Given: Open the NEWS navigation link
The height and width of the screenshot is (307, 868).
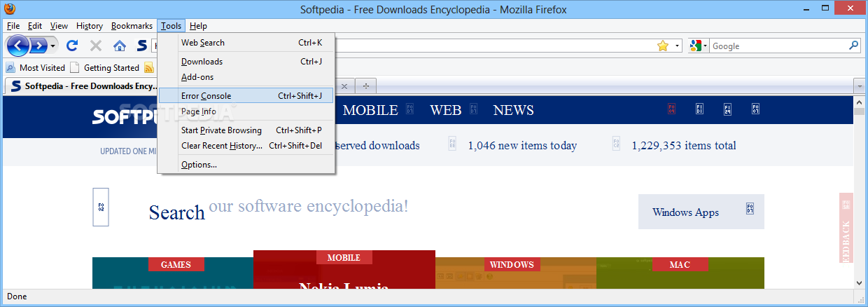Looking at the screenshot, I should pos(513,110).
